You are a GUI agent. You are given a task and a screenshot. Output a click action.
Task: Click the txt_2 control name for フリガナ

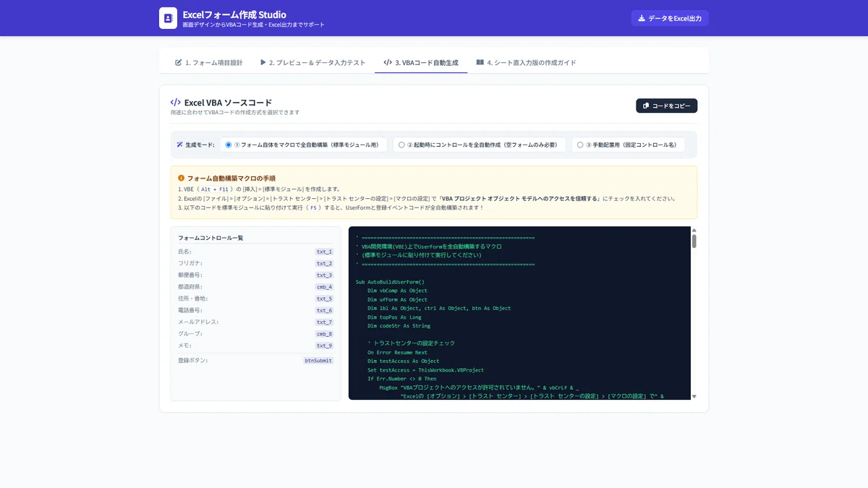coord(324,263)
